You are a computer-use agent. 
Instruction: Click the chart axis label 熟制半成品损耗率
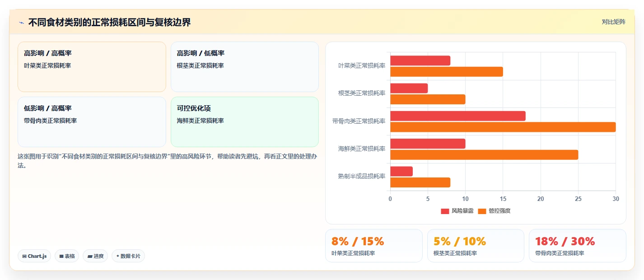point(362,177)
